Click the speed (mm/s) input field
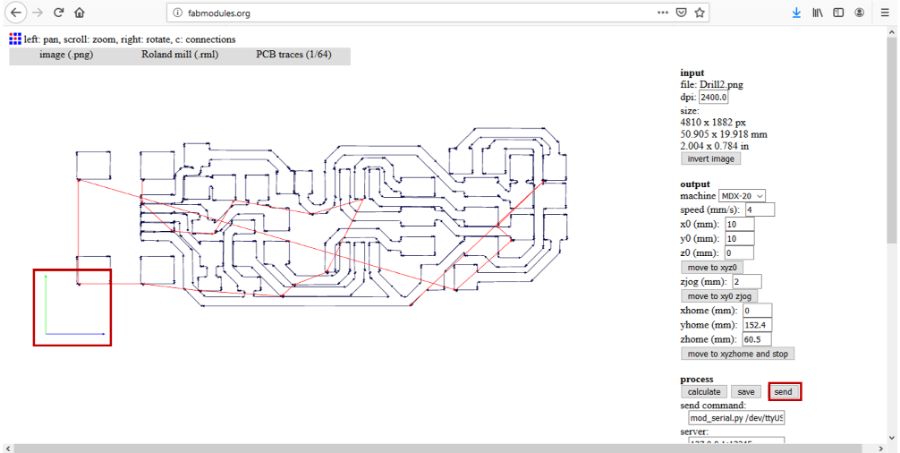 (760, 210)
